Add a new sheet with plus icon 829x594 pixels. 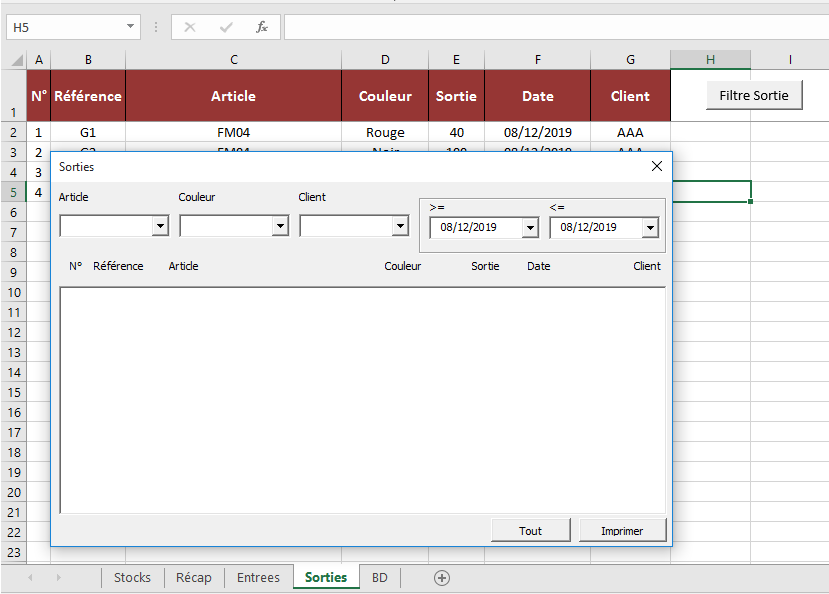pyautogui.click(x=442, y=578)
